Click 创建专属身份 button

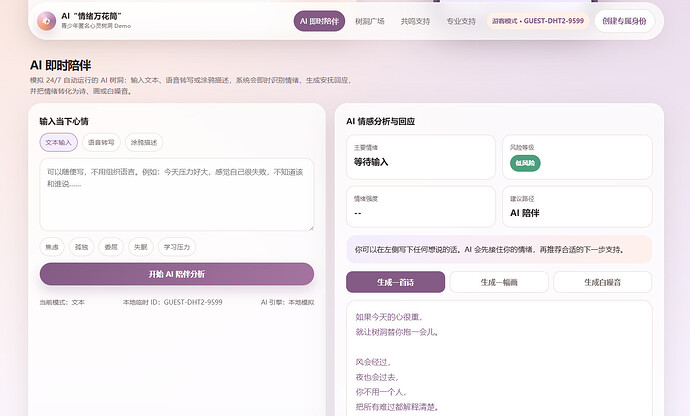624,21
